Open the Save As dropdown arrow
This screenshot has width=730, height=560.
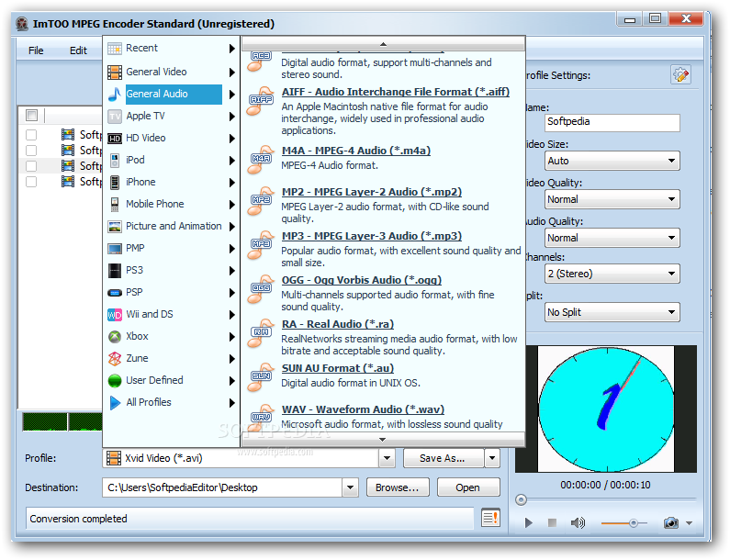[x=492, y=458]
